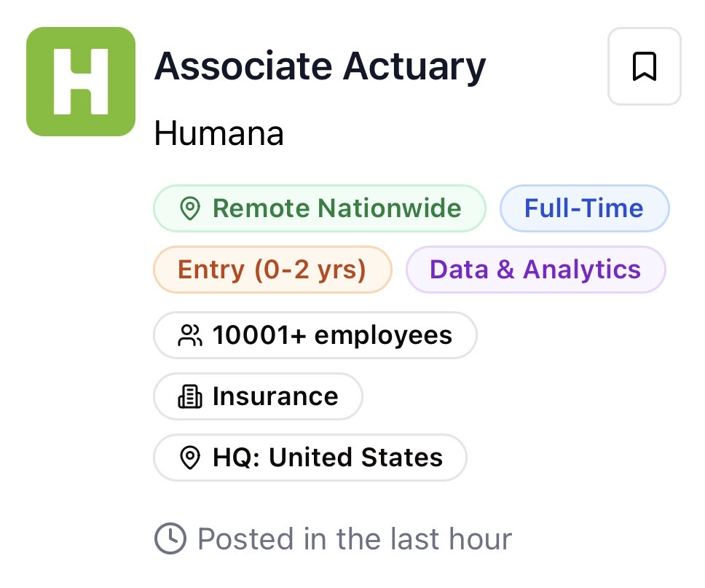Click the clock icon next to posting time

[x=169, y=538]
